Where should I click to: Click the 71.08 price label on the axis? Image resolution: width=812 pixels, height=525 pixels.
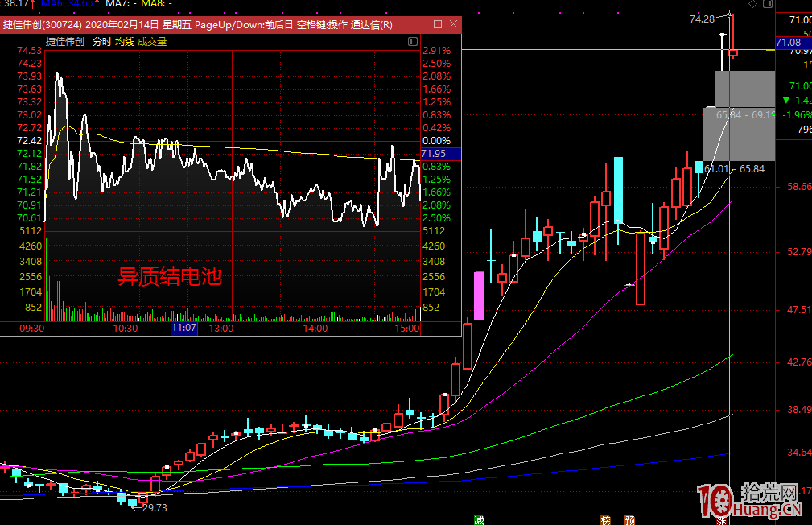788,42
